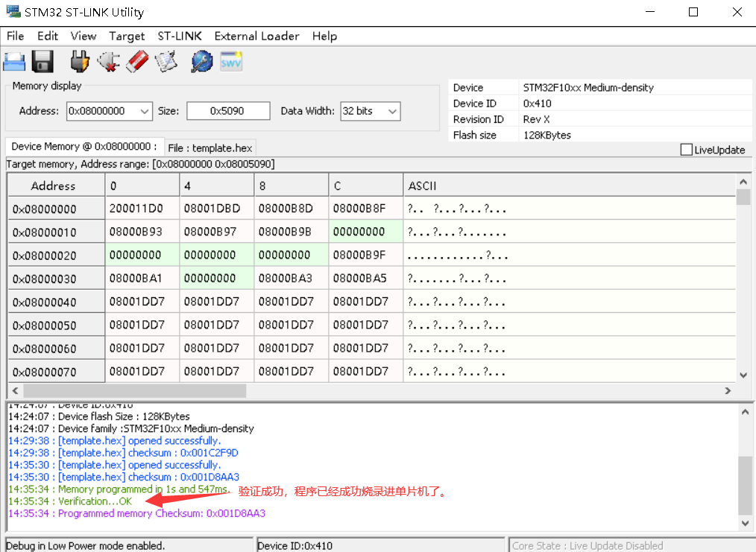The width and height of the screenshot is (756, 552).
Task: Click log panel scroll up arrow
Action: [x=745, y=412]
